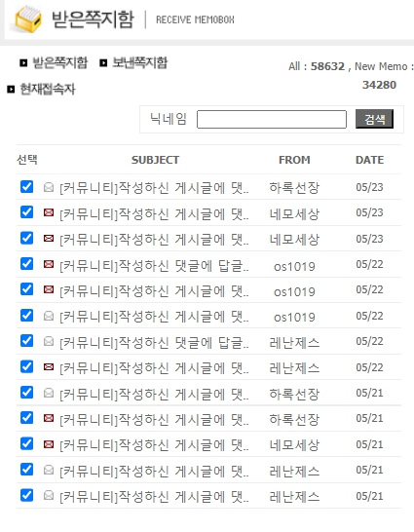
Task: Click square bullet icon before 보낸쪽지함
Action: click(103, 62)
